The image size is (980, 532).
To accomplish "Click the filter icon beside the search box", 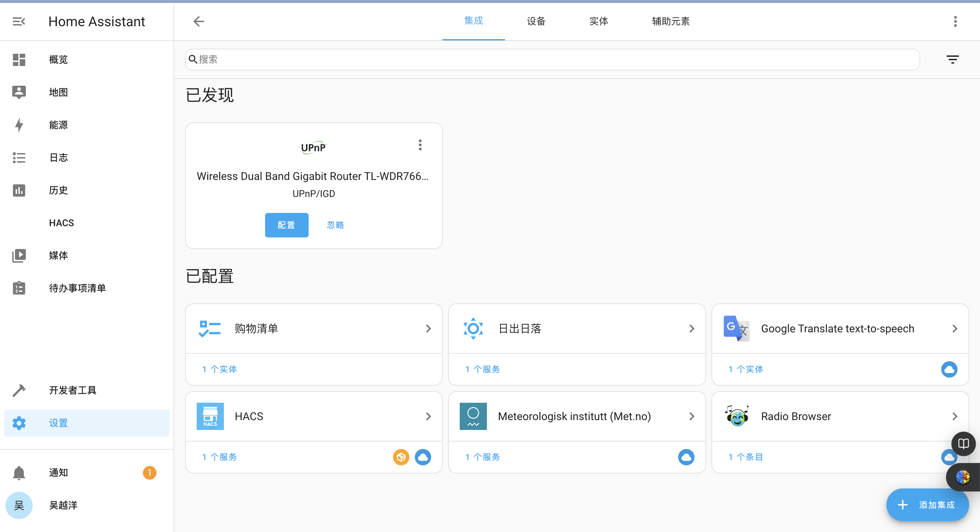I will click(x=952, y=59).
